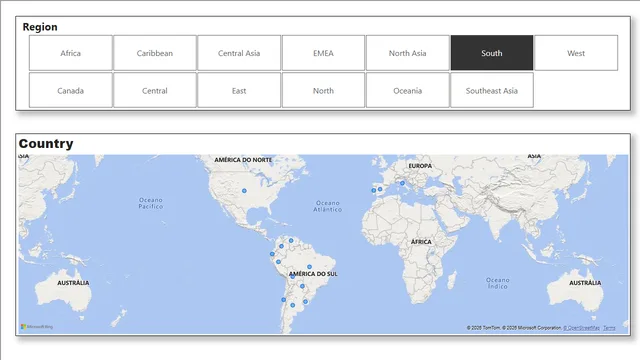Screen dimensions: 640x360
Task: Open the map Terms link
Action: point(609,328)
